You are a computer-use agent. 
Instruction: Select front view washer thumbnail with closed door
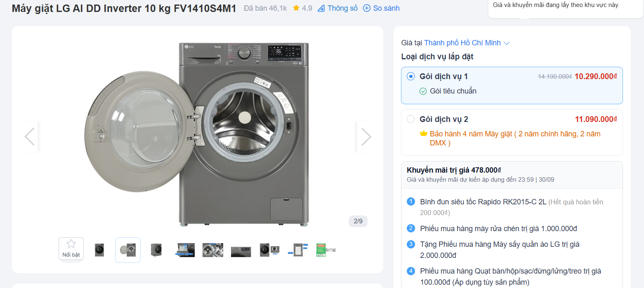(x=99, y=250)
